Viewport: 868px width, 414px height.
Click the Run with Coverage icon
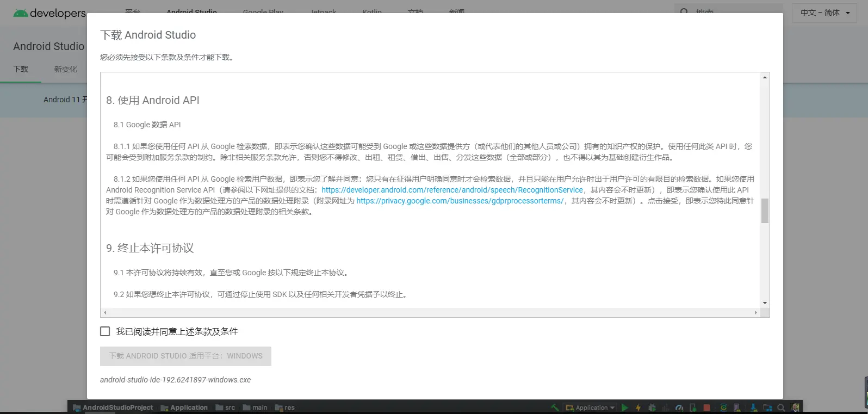coord(666,407)
